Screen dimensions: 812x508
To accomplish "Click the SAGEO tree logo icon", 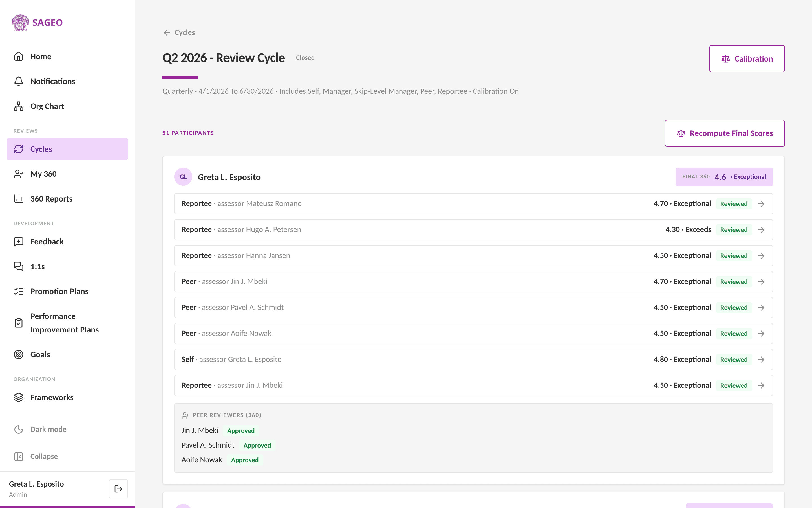I will pyautogui.click(x=21, y=23).
